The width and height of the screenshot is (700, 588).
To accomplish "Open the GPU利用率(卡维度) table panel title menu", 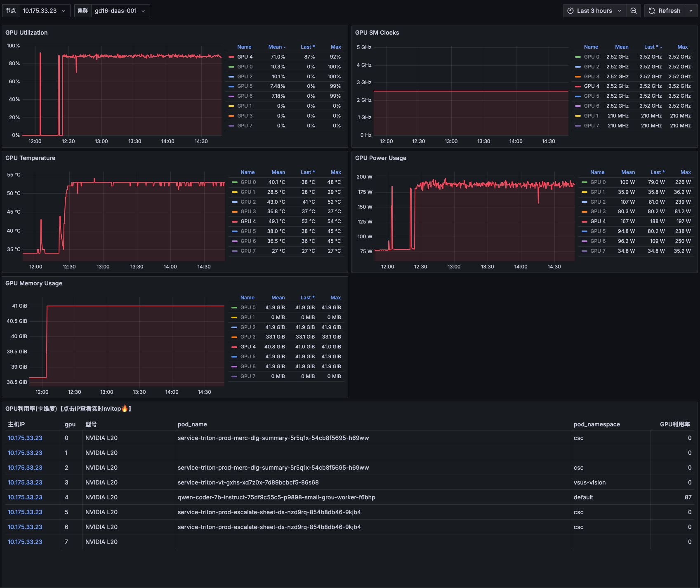I will [x=68, y=409].
